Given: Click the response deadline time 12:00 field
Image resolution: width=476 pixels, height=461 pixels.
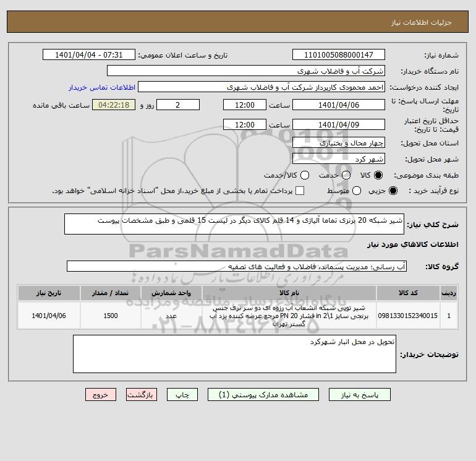Looking at the screenshot, I should click(245, 105).
